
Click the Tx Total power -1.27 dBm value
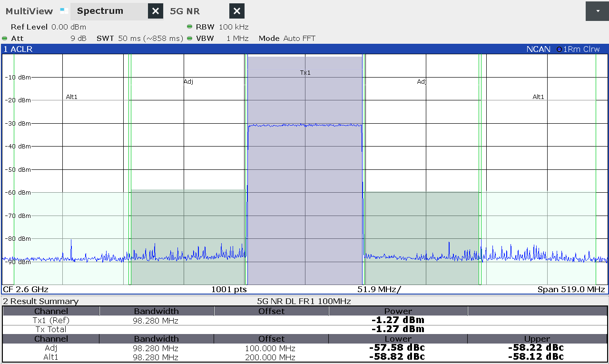point(398,329)
